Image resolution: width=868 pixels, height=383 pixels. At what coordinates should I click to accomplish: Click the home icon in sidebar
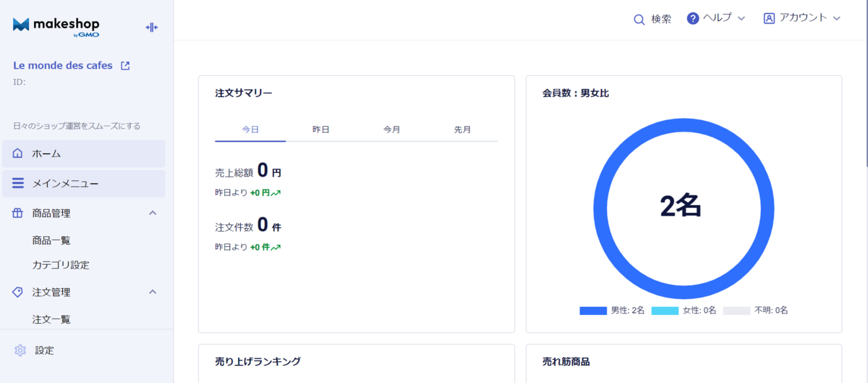18,153
